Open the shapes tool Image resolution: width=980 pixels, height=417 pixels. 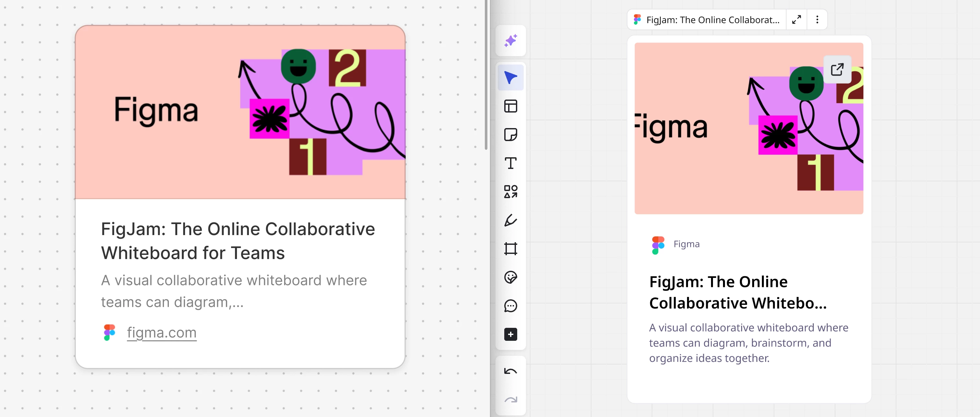[510, 192]
